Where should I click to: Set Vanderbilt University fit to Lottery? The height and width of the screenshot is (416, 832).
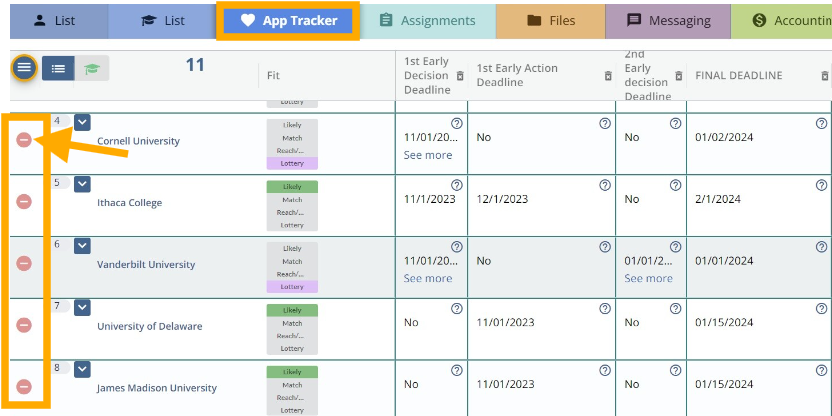[x=292, y=287]
